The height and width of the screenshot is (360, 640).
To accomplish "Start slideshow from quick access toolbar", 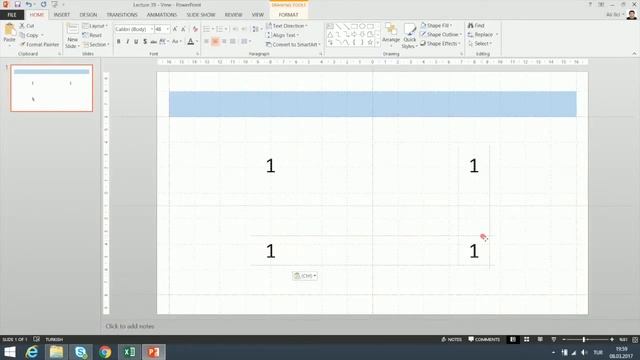I will tap(54, 4).
